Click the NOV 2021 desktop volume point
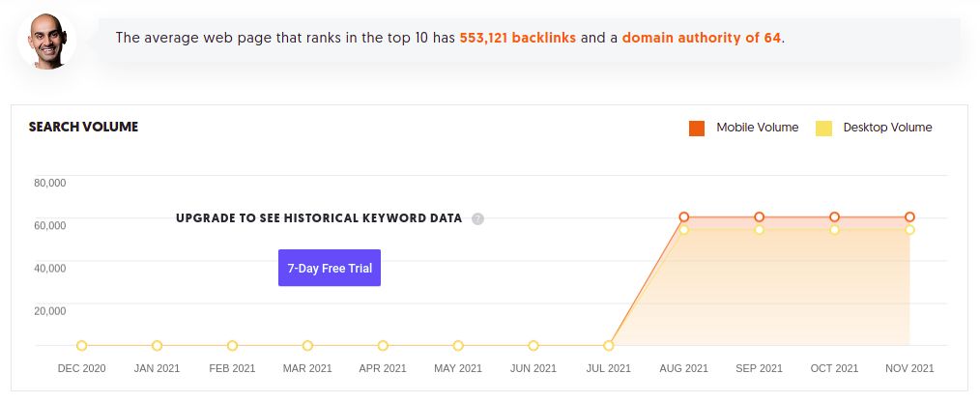Image resolution: width=980 pixels, height=403 pixels. pyautogui.click(x=909, y=230)
